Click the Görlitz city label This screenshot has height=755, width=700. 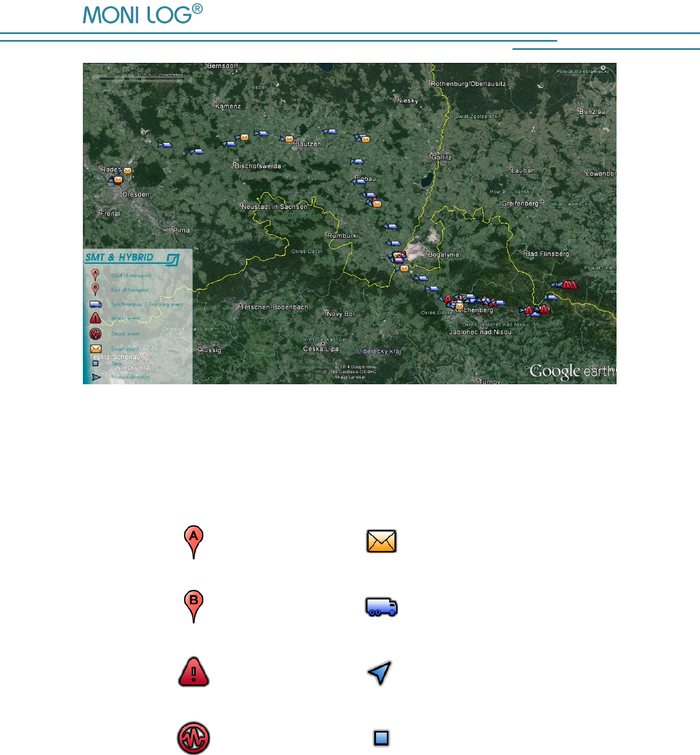click(x=441, y=157)
